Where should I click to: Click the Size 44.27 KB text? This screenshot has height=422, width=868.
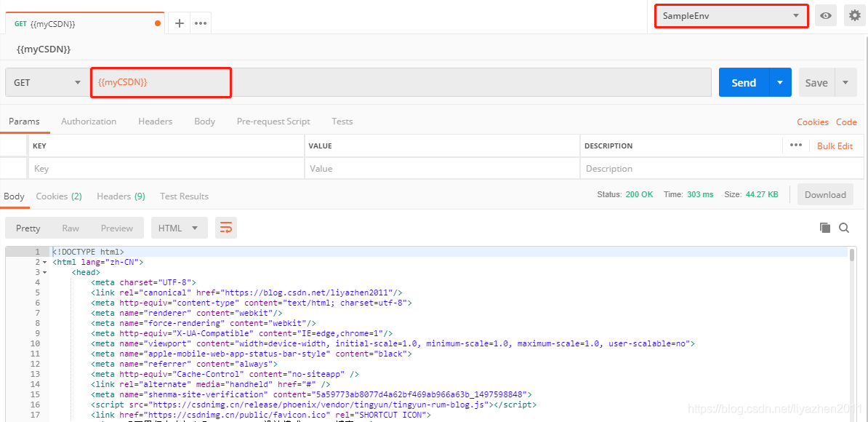[x=751, y=194]
